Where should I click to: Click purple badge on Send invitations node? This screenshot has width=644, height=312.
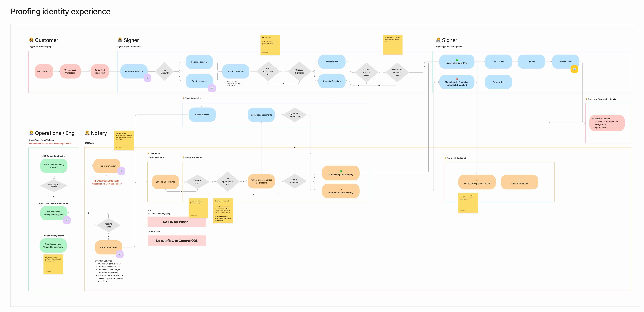67,220
